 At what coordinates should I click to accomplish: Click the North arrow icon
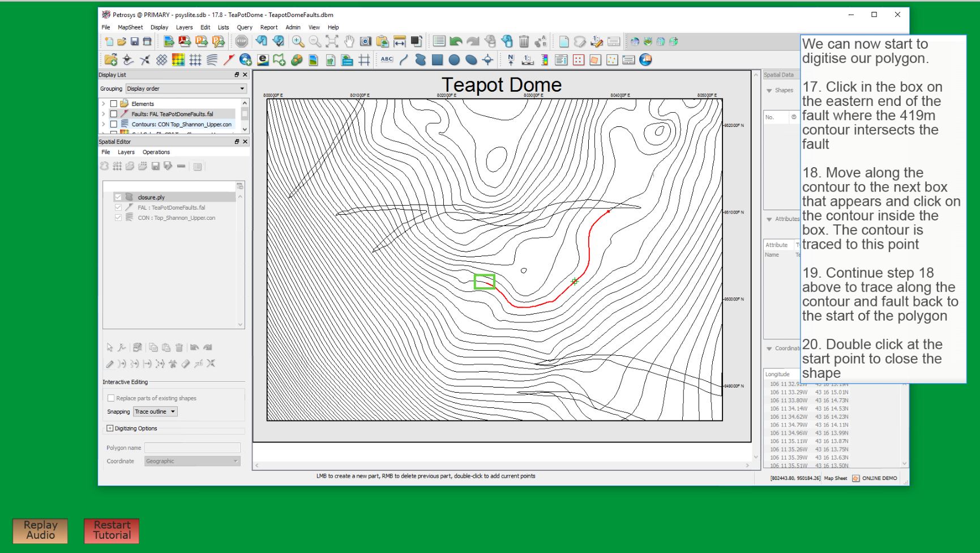[511, 59]
